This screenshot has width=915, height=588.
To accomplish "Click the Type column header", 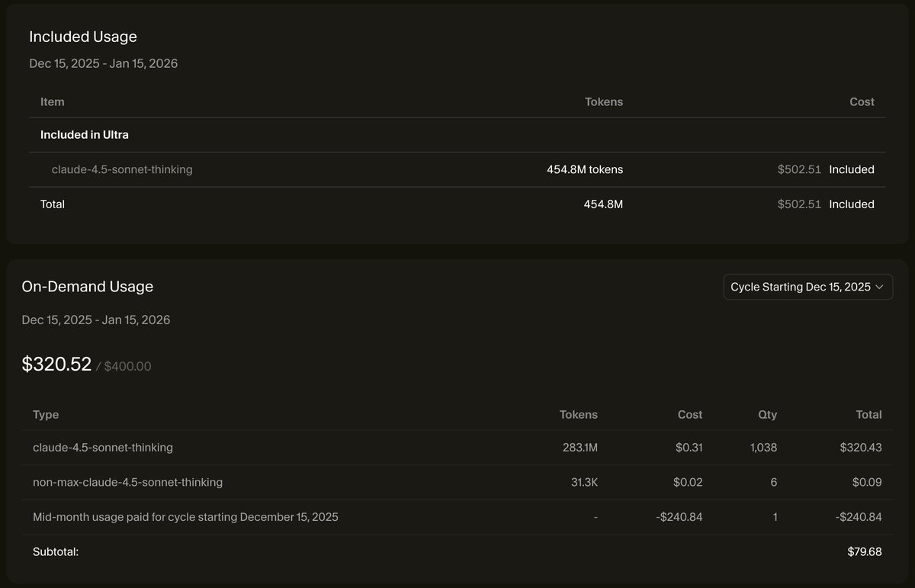I will pos(45,414).
